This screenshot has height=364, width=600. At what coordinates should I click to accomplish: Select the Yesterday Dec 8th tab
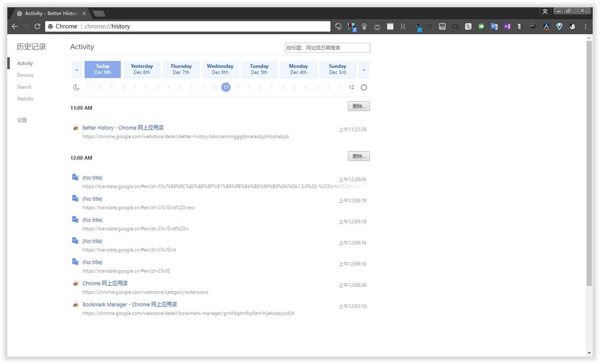pos(141,69)
